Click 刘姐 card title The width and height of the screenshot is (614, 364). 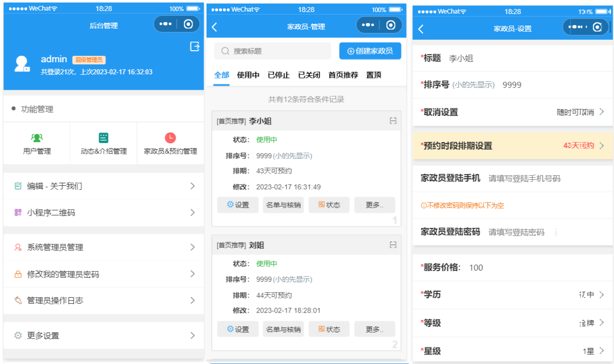click(x=256, y=245)
